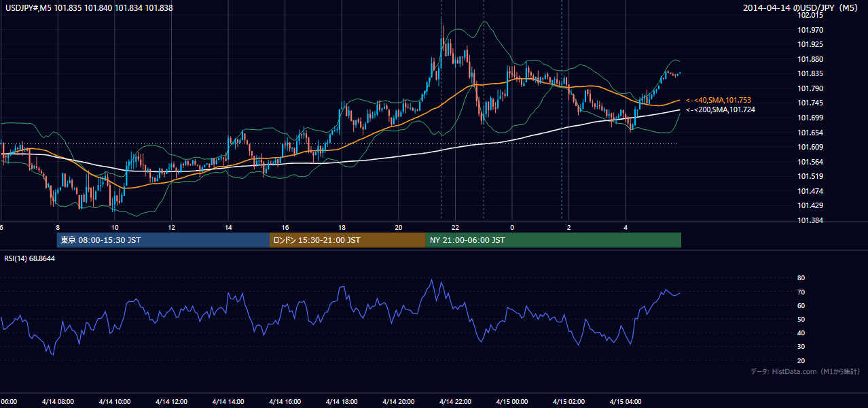Click the RSI scale value 50

[x=801, y=319]
